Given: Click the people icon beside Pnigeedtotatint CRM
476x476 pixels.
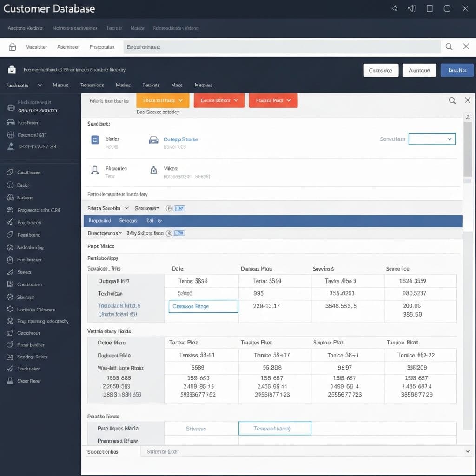Looking at the screenshot, I should pos(10,210).
